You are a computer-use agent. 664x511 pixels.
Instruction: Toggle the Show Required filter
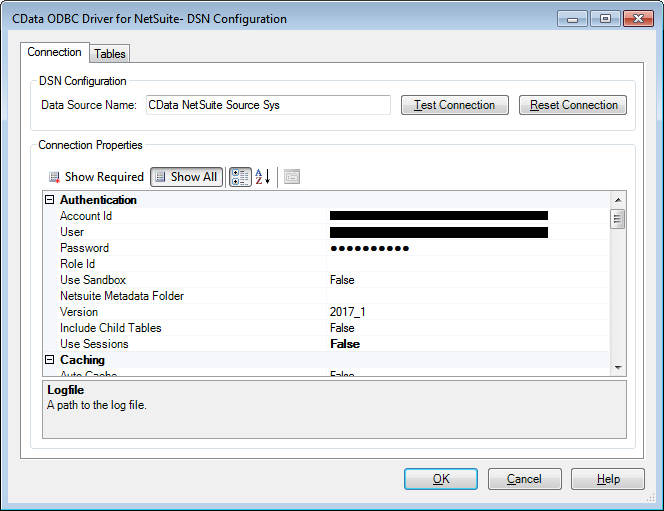[96, 177]
